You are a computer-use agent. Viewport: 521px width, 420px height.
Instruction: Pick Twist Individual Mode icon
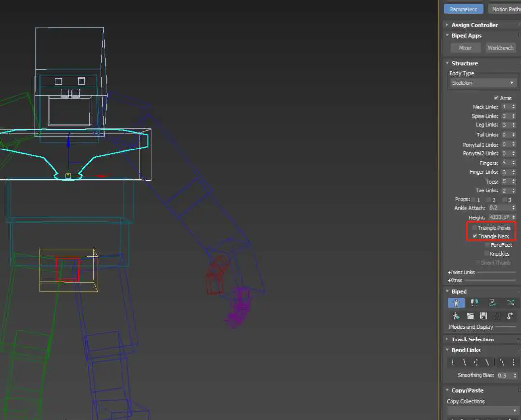point(476,362)
